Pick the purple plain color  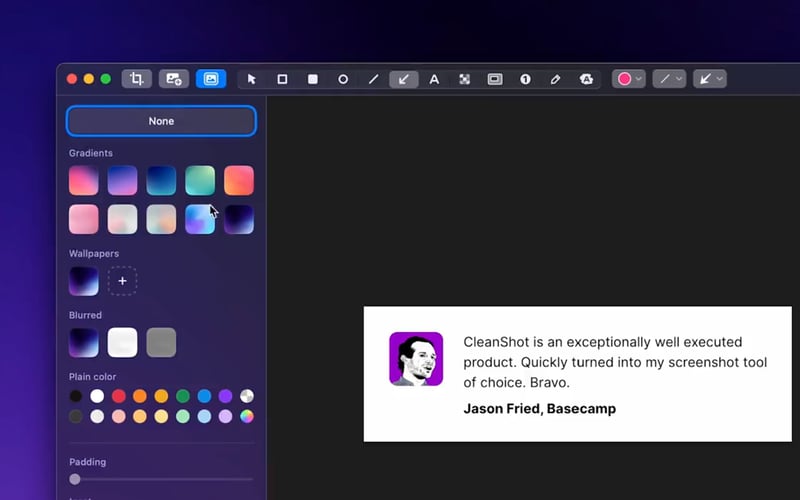click(x=226, y=396)
